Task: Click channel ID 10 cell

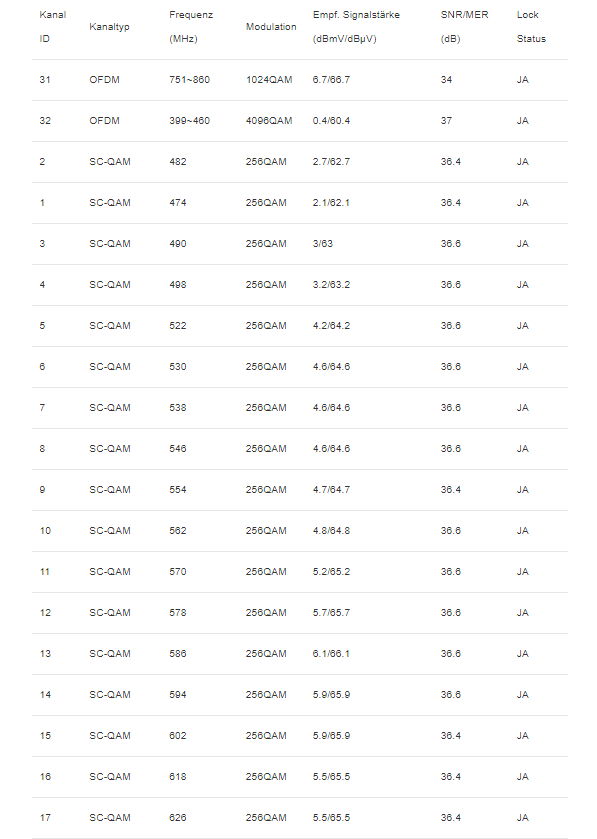Action: pos(45,531)
